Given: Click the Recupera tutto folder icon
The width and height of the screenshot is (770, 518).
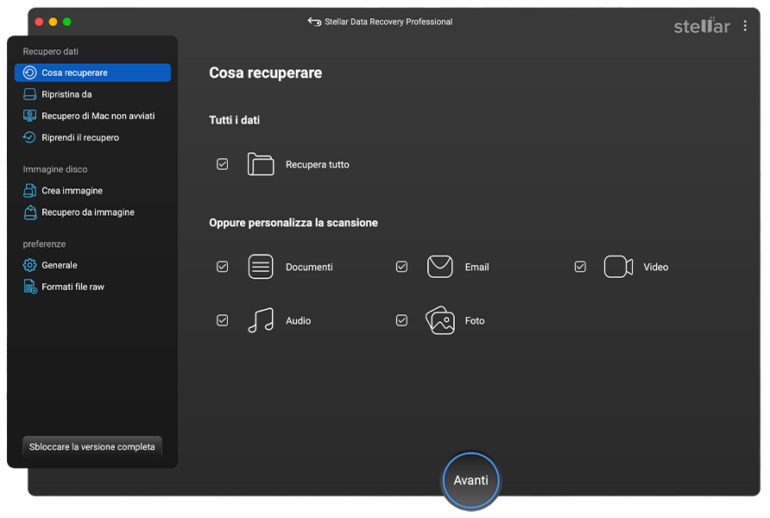Looking at the screenshot, I should 261,164.
